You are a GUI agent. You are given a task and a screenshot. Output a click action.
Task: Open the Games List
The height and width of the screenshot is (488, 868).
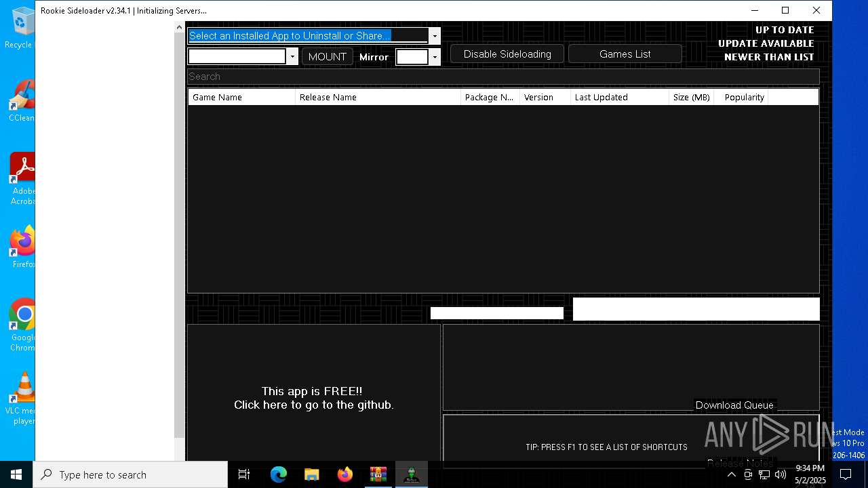(625, 54)
